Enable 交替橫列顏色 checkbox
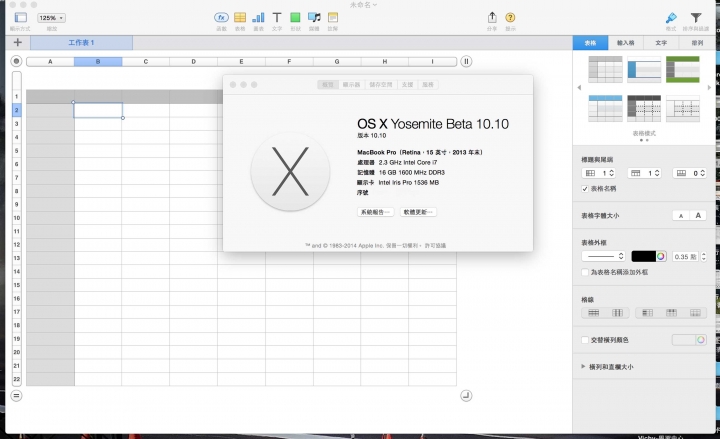 click(585, 340)
